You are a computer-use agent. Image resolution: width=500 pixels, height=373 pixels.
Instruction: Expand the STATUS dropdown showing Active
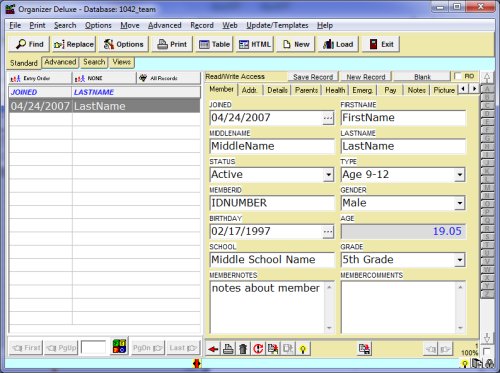pos(329,175)
